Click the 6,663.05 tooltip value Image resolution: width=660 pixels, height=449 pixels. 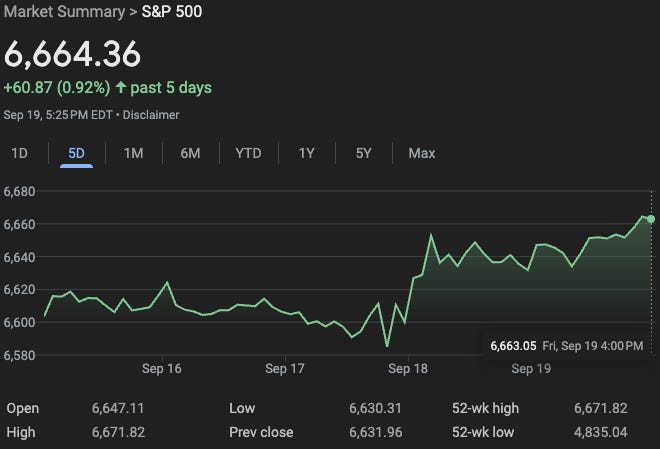[513, 346]
